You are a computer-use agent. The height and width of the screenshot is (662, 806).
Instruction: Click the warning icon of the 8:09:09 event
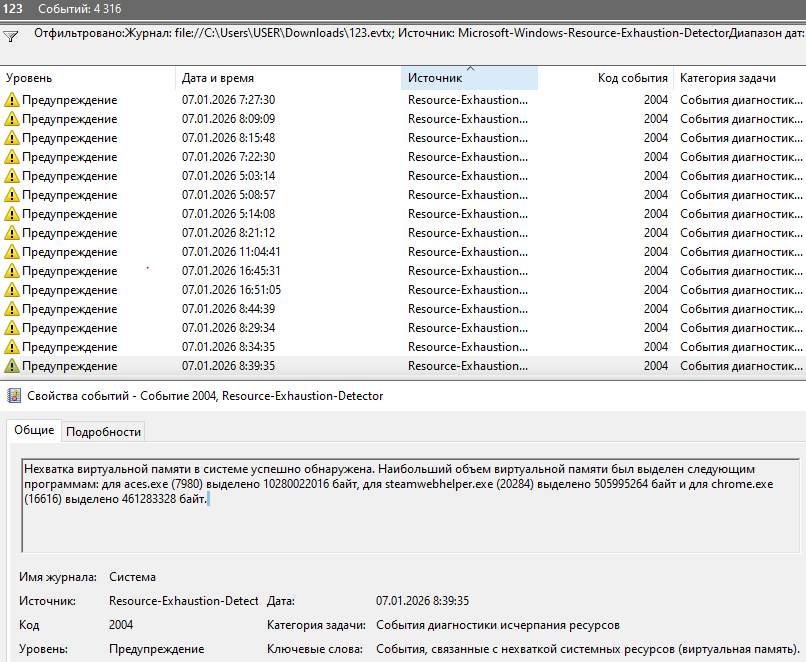11,119
